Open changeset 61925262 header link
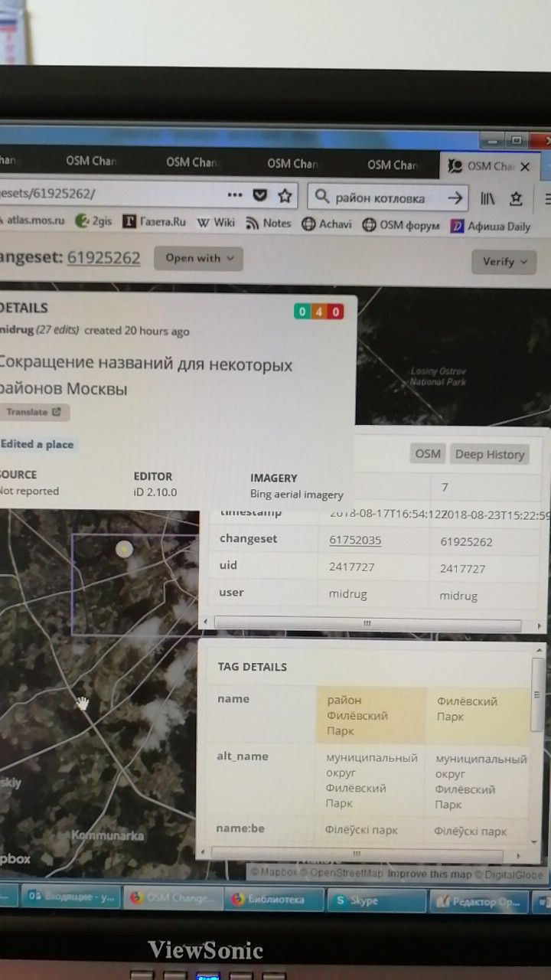The image size is (551, 980). click(103, 257)
